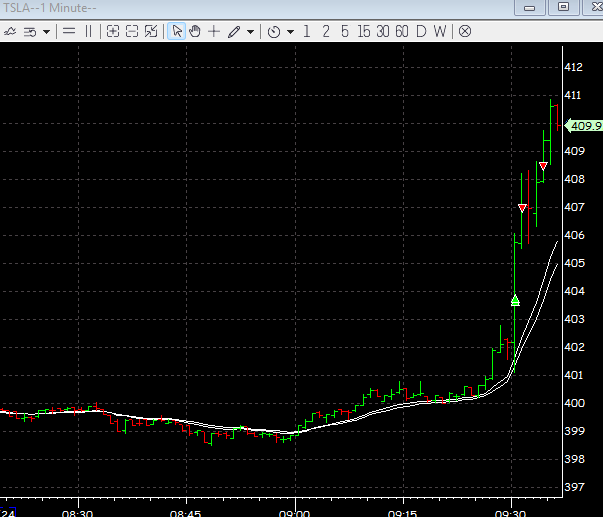This screenshot has width=603, height=517.
Task: Click the zoom out icon
Action: click(x=132, y=31)
